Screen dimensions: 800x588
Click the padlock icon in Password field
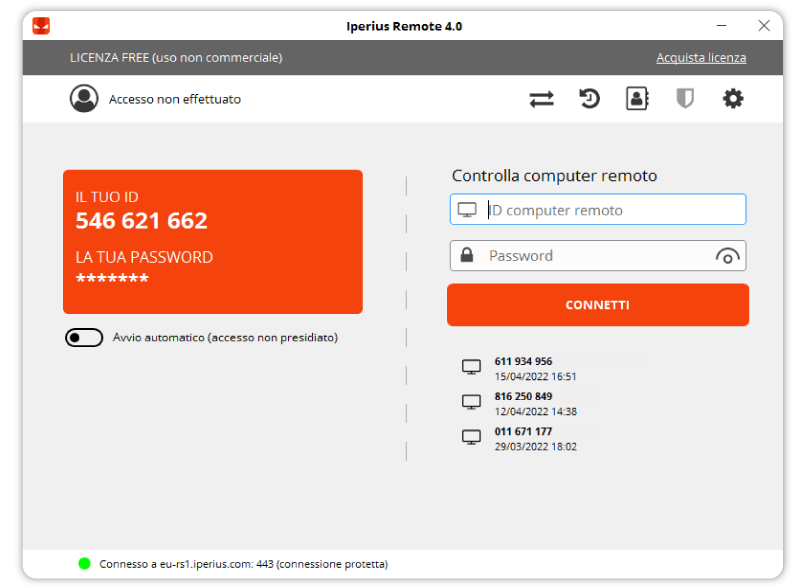[467, 255]
